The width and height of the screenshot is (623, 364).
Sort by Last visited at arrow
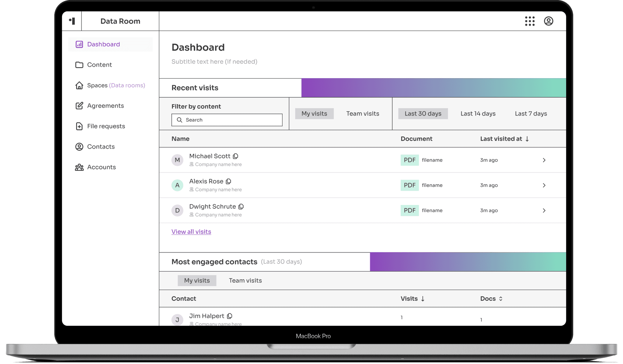(x=527, y=139)
